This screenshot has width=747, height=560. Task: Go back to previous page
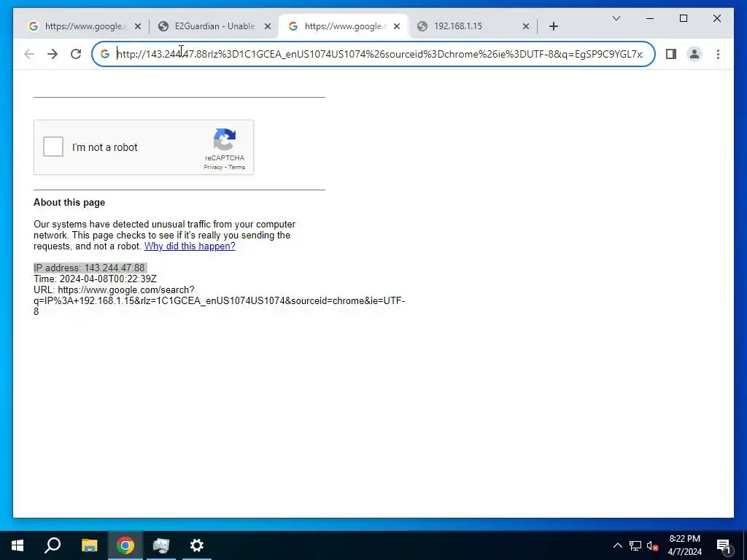29,54
